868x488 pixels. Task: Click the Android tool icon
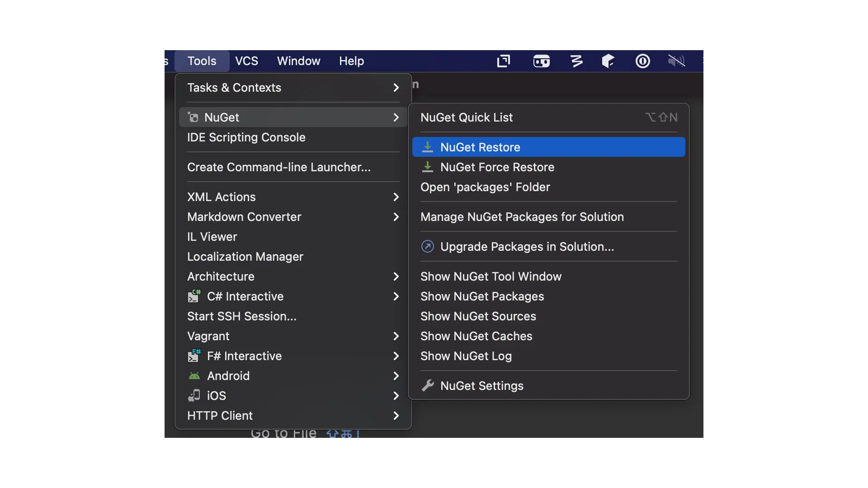coord(194,376)
